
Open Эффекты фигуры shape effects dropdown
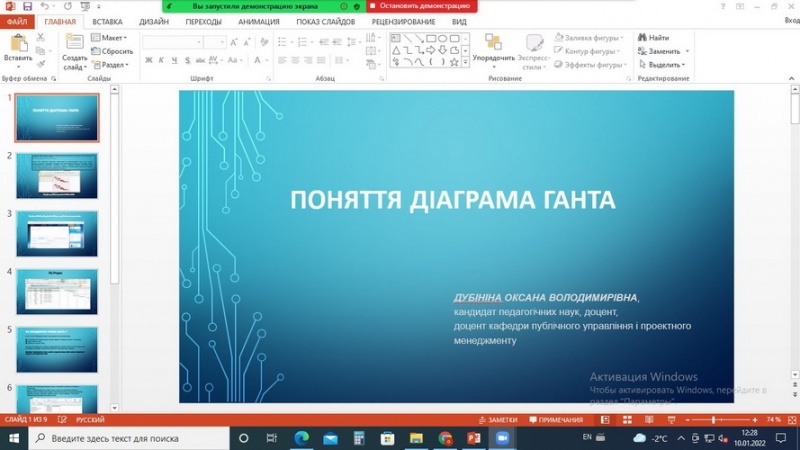click(590, 65)
